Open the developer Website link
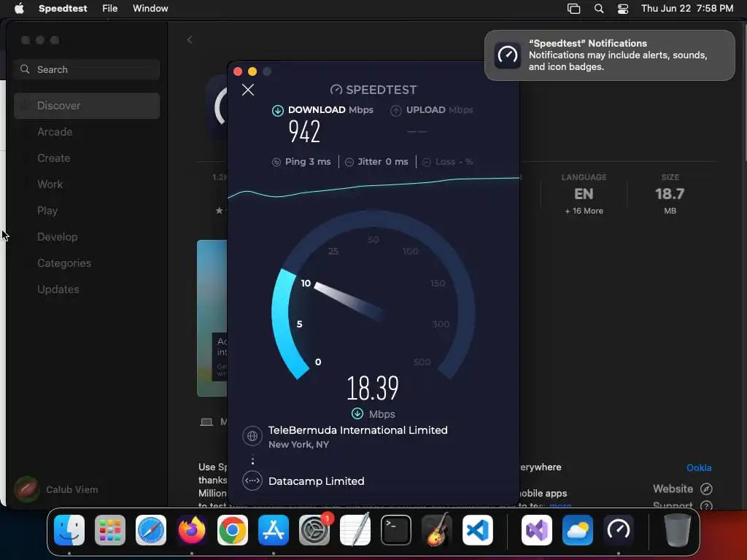747x560 pixels. [673, 489]
